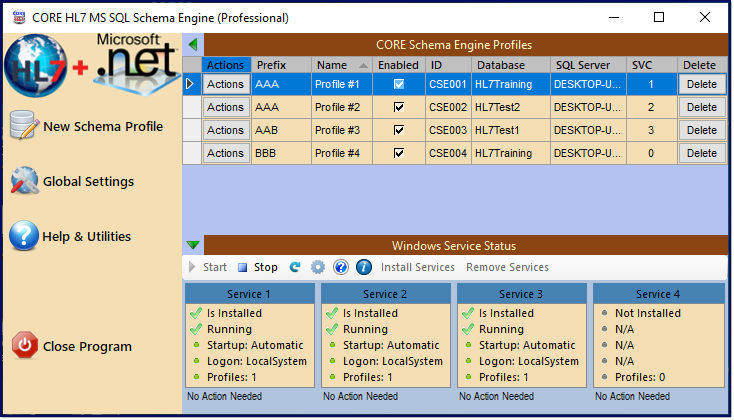The width and height of the screenshot is (734, 420).
Task: Open Global Settings menu item
Action: (88, 182)
